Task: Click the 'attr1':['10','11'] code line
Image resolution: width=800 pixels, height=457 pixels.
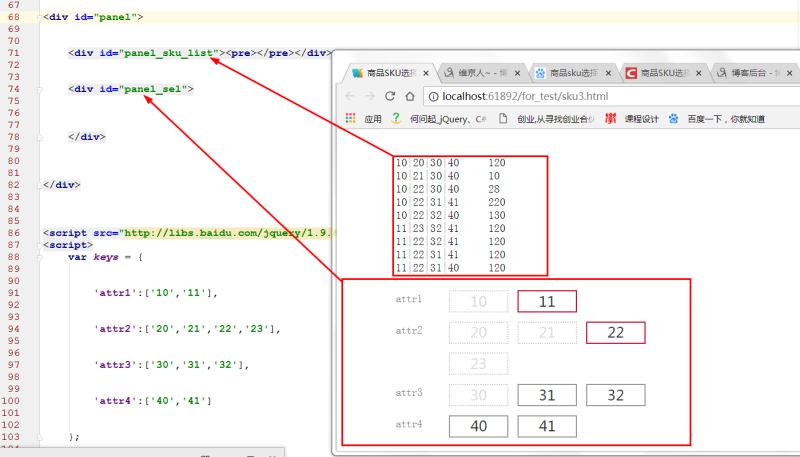Action: [x=156, y=293]
